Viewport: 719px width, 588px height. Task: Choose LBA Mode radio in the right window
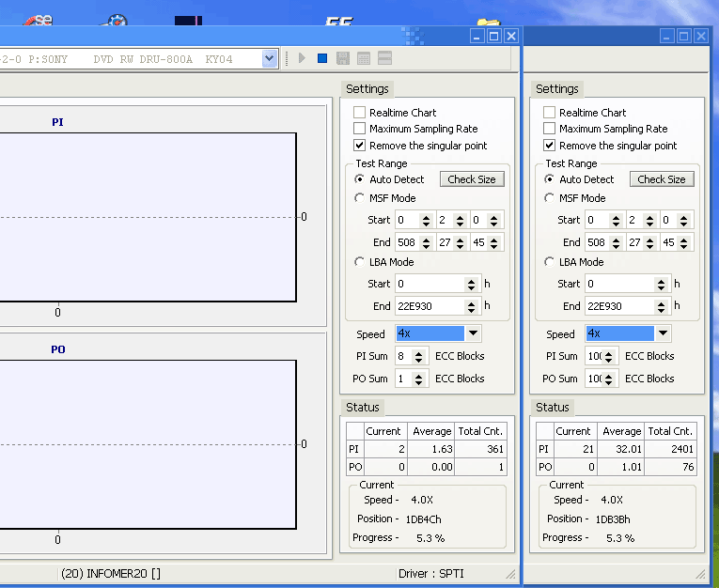pos(550,262)
